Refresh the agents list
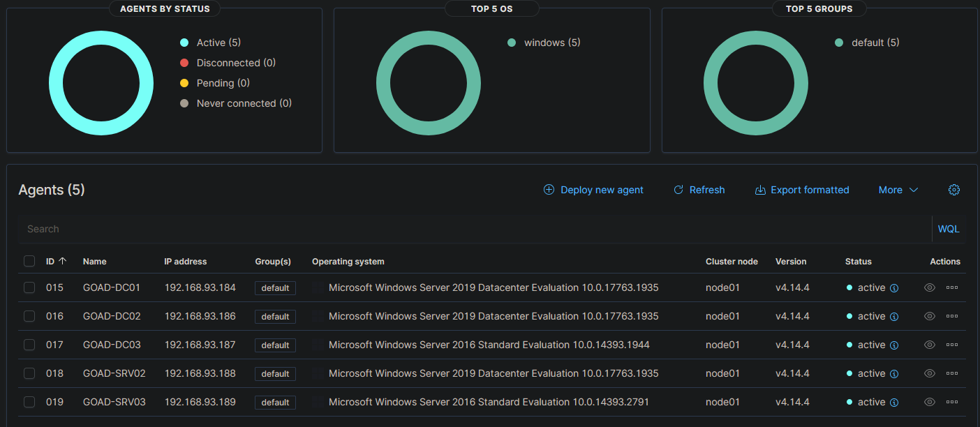980x427 pixels. (x=699, y=190)
